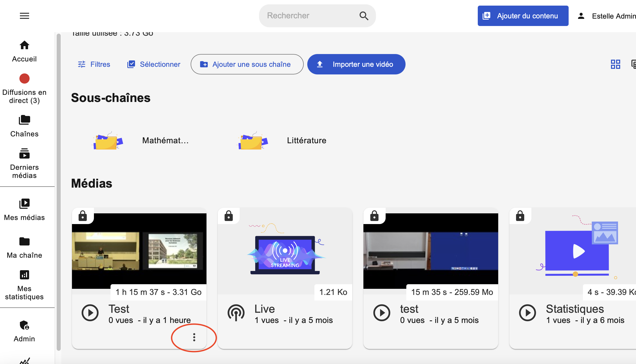Click lock icon on Test media
Screen dimensions: 636x364
pyautogui.click(x=83, y=216)
